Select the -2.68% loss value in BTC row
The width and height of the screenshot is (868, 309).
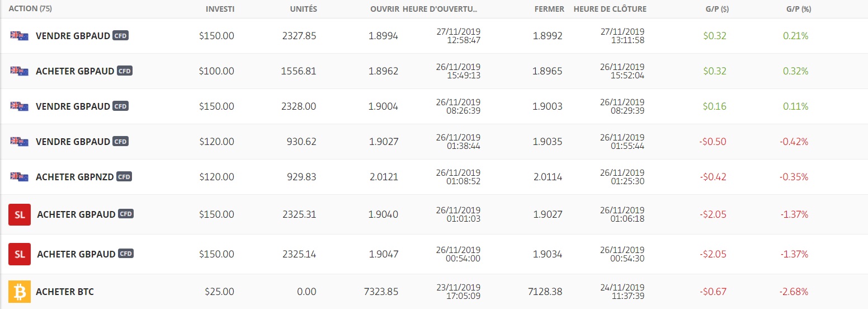tap(794, 292)
